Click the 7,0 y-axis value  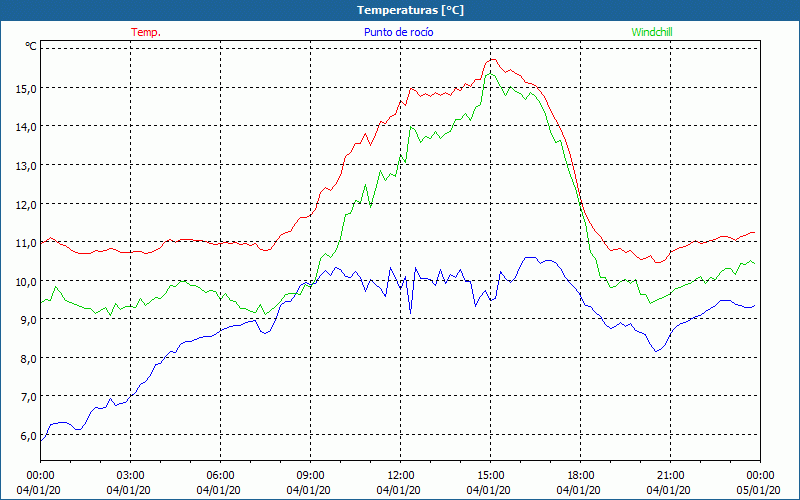click(x=29, y=397)
